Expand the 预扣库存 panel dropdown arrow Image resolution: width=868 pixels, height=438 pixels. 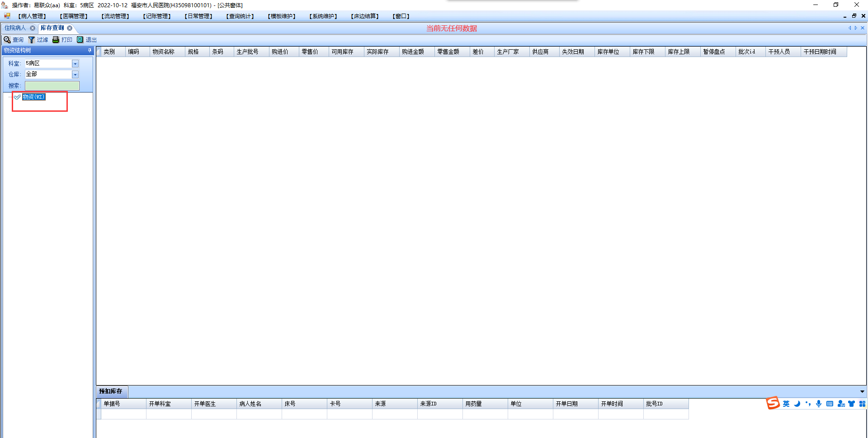click(862, 392)
